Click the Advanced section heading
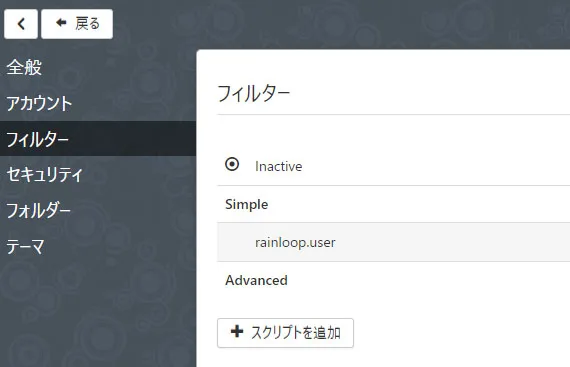This screenshot has width=570, height=367. coord(256,280)
